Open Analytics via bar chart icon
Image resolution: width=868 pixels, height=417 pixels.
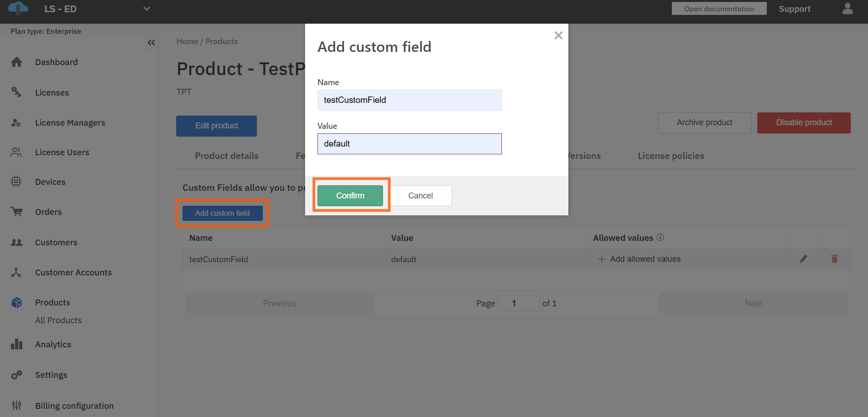click(x=17, y=344)
